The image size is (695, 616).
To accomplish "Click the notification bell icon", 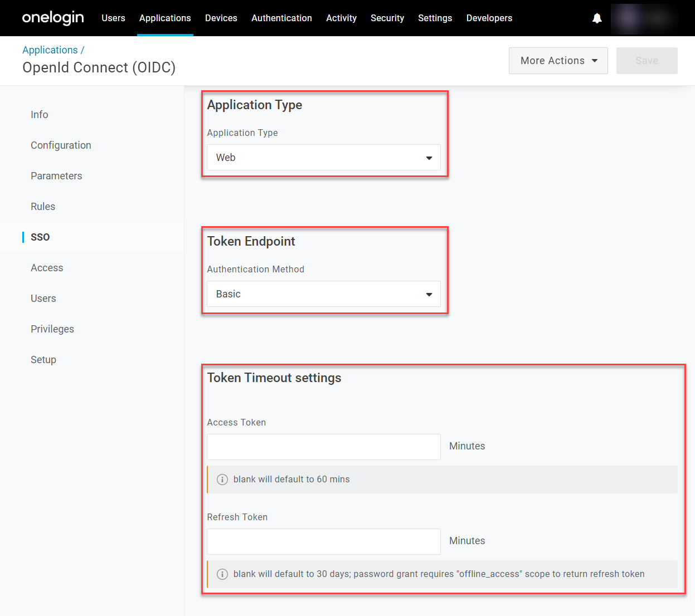I will [x=597, y=18].
